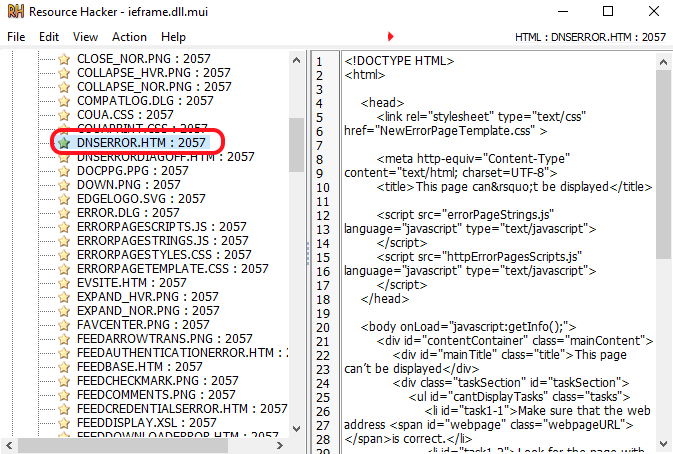This screenshot has width=673, height=454.
Task: Click star icon beside FEEDBASE.HTM
Action: point(65,367)
